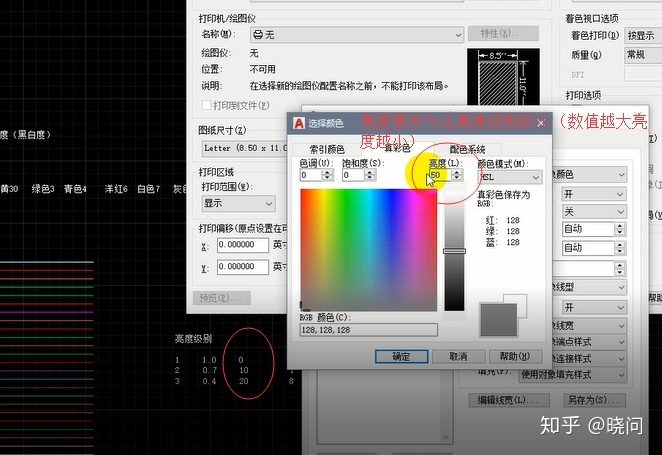Click the 洋红6 label in drawing
This screenshot has width=662, height=455.
pos(116,189)
